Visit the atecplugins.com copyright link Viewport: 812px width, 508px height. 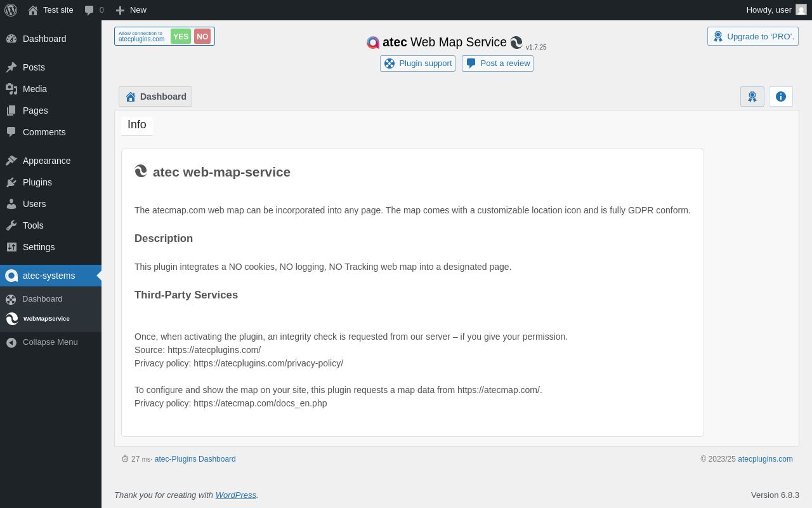765,459
